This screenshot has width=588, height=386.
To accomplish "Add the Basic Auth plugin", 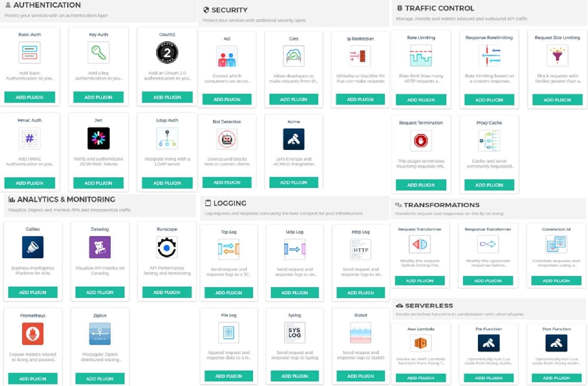I will (29, 97).
